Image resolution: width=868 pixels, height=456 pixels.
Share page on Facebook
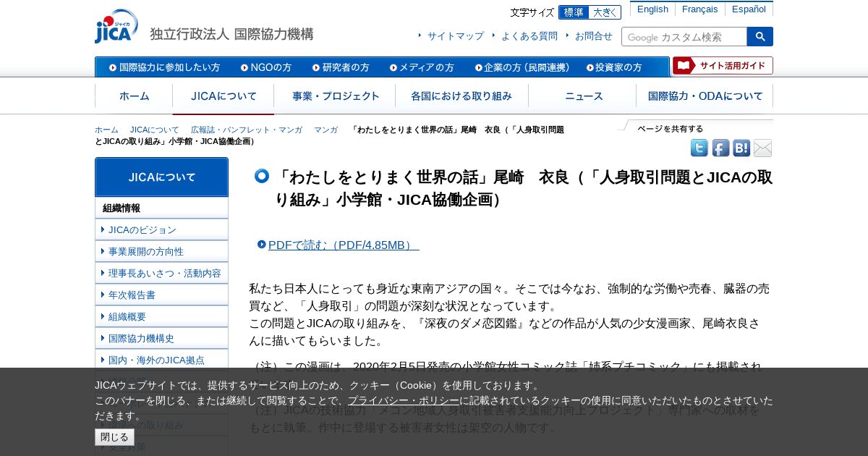pyautogui.click(x=720, y=148)
